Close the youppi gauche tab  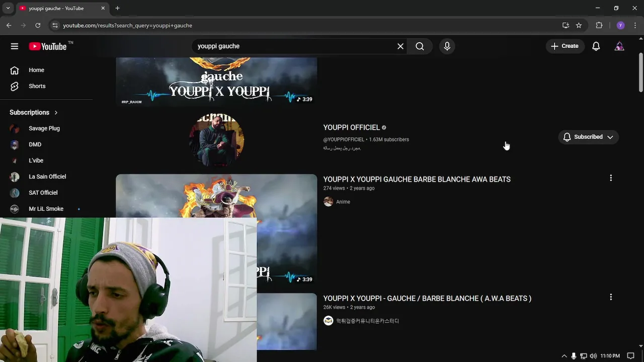[103, 8]
